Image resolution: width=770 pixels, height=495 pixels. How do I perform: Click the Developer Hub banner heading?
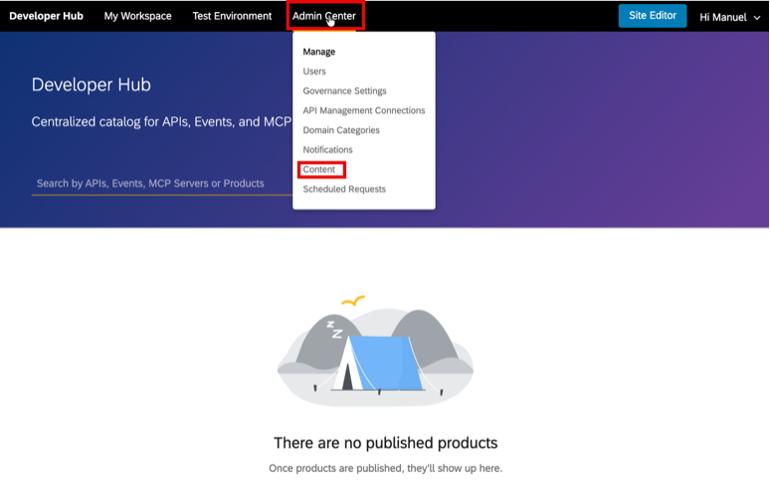tap(91, 85)
